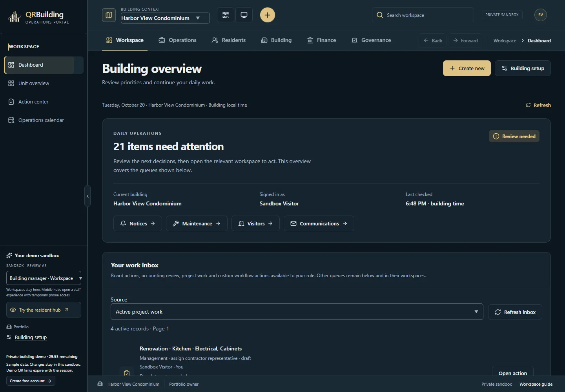Open the building map icon button
The width and height of the screenshot is (565, 392).
click(x=109, y=15)
